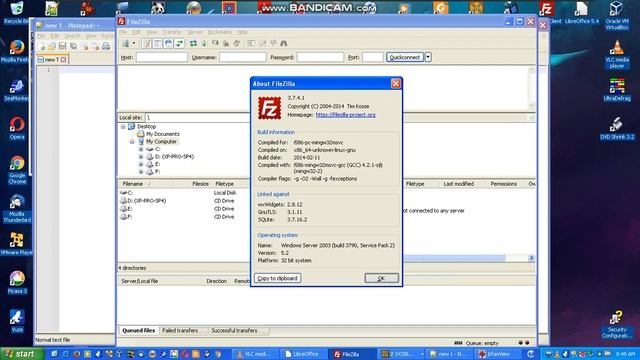This screenshot has height=360, width=640.
Task: Click the remote list horizontal scrollbar arrow
Action: click(x=531, y=258)
